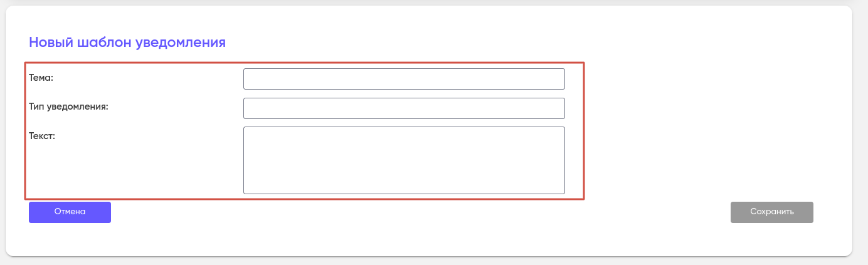The width and height of the screenshot is (868, 265).
Task: Click the Сохранить button
Action: [x=771, y=212]
